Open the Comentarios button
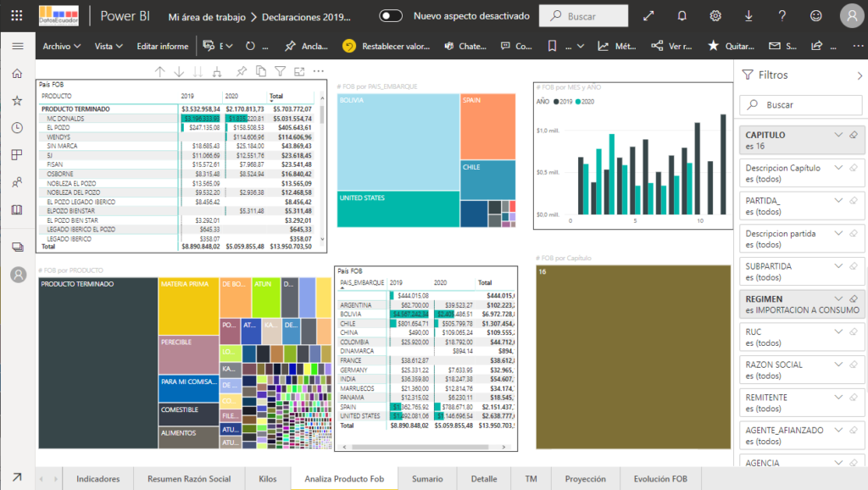Screen dimensions: 868x490 (x=516, y=46)
